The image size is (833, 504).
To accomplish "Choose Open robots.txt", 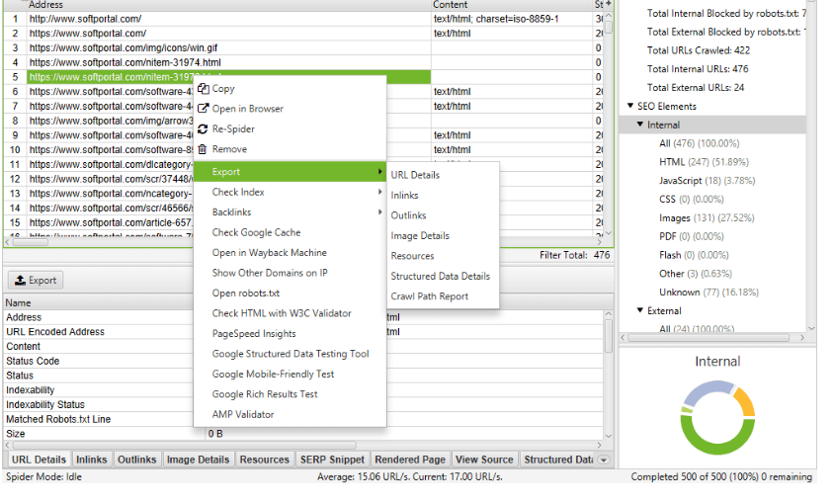I will pyautogui.click(x=246, y=293).
